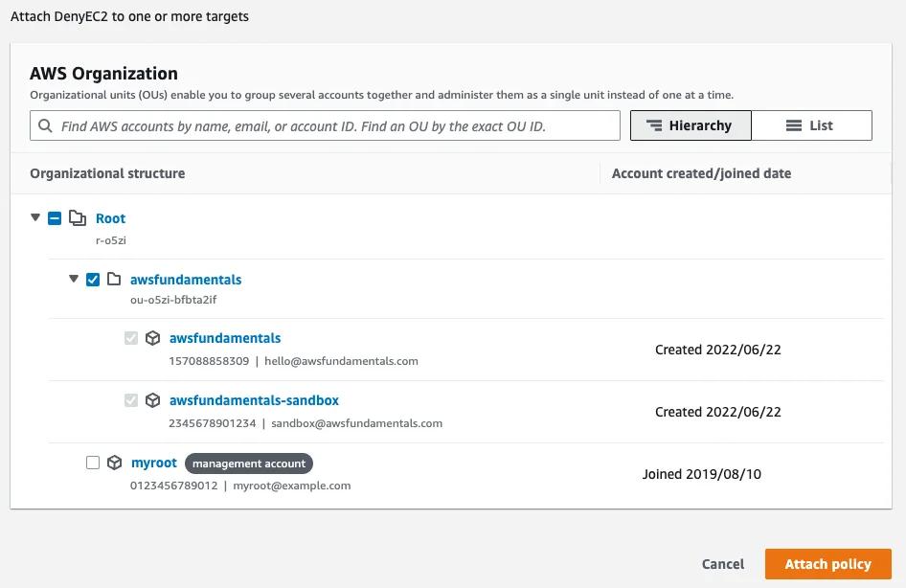Click the hierarchy view icon
Viewport: 906px width, 588px height.
655,125
